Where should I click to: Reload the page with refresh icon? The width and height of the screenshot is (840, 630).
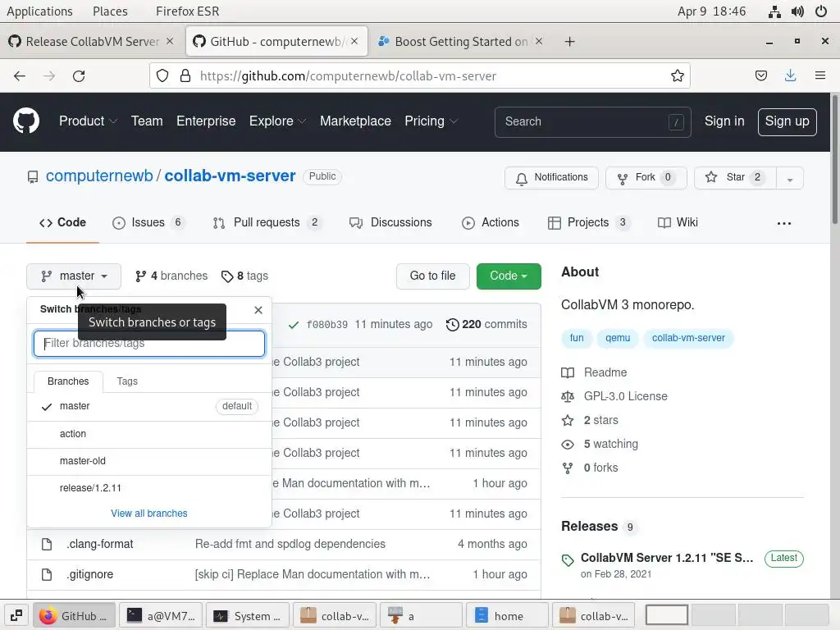(79, 76)
